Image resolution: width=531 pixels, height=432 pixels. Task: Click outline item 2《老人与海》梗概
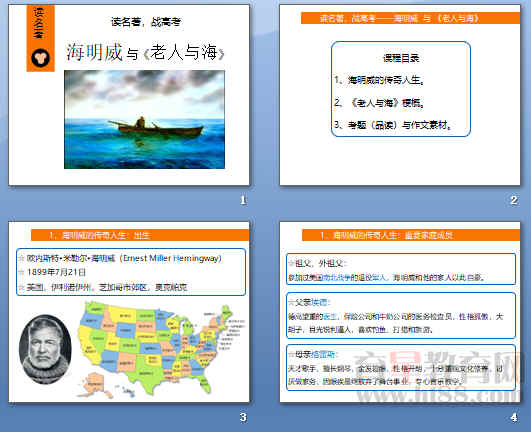coord(379,103)
